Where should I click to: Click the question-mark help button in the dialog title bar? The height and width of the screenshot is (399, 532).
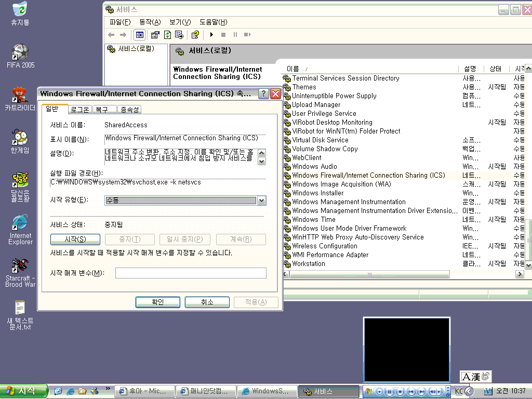(263, 94)
